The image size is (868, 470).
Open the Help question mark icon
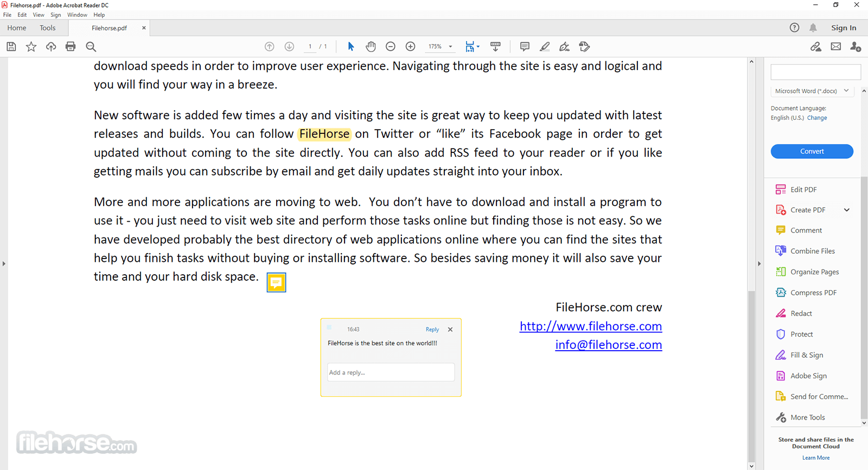pyautogui.click(x=794, y=28)
